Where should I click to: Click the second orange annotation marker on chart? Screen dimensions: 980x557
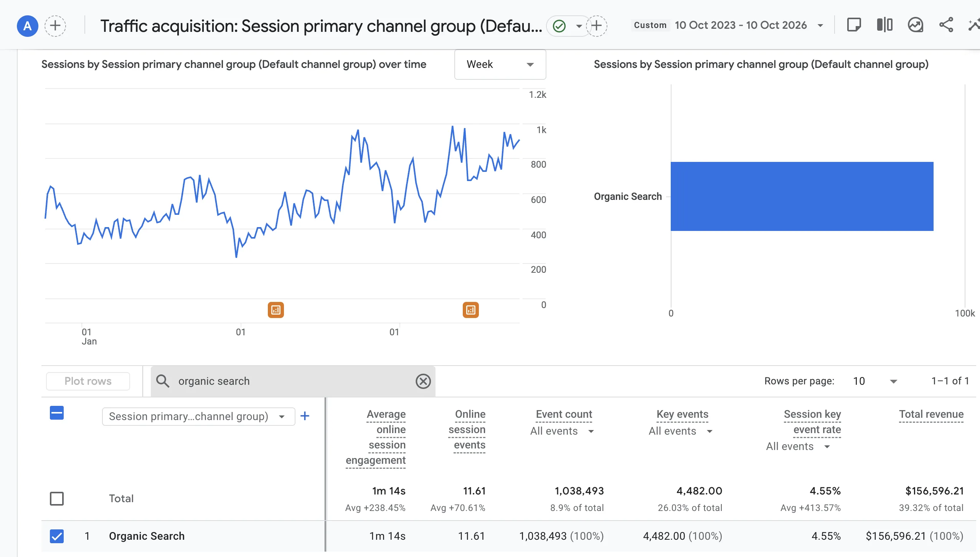pos(471,310)
